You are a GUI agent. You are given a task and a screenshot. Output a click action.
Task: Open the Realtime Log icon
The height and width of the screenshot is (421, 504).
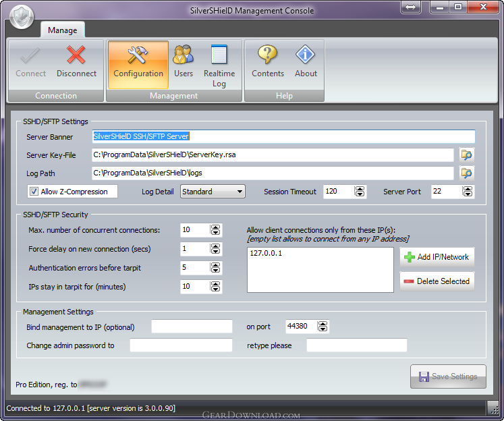pyautogui.click(x=219, y=55)
